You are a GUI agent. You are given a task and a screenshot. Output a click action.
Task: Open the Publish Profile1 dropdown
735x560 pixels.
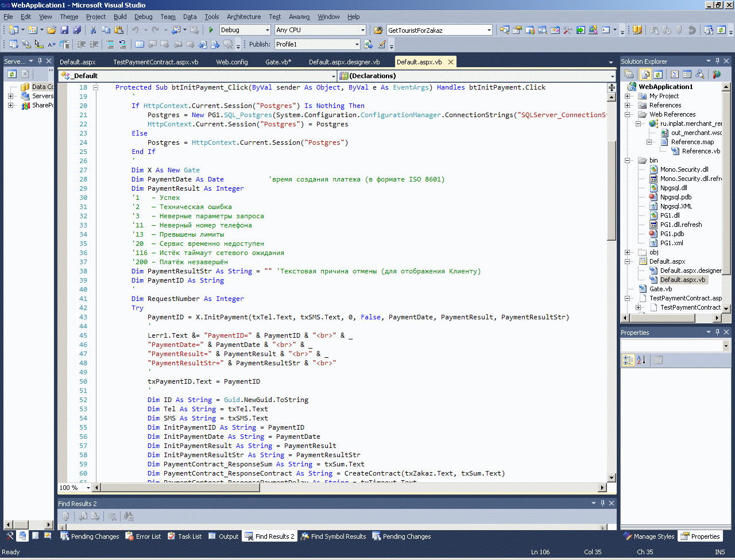(x=357, y=44)
